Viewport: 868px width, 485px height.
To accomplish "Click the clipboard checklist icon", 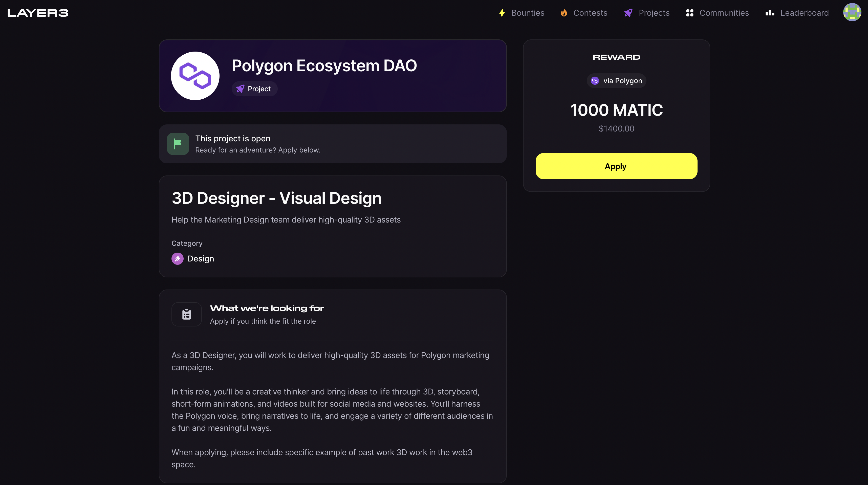I will [187, 314].
